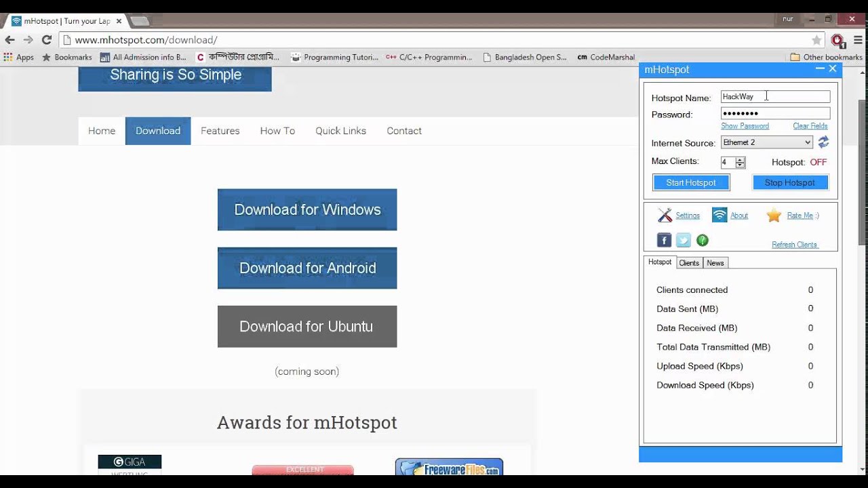Open the Features menu item

[x=220, y=131]
